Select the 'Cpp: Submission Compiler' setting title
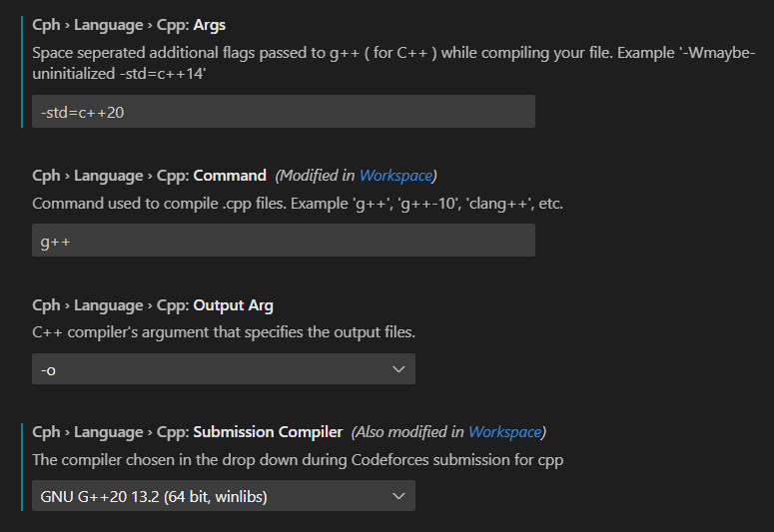The width and height of the screenshot is (774, 532). coord(188,432)
